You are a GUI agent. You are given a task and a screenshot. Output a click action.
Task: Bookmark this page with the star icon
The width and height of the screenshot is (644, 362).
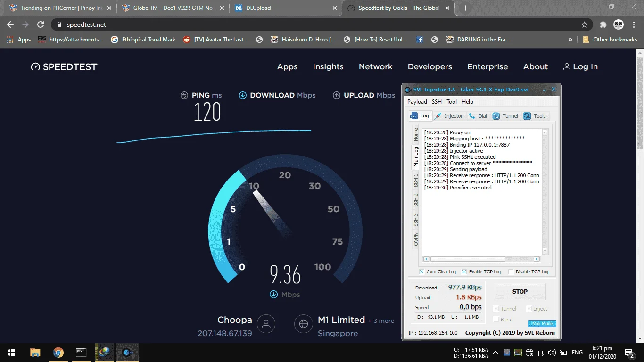(x=585, y=25)
